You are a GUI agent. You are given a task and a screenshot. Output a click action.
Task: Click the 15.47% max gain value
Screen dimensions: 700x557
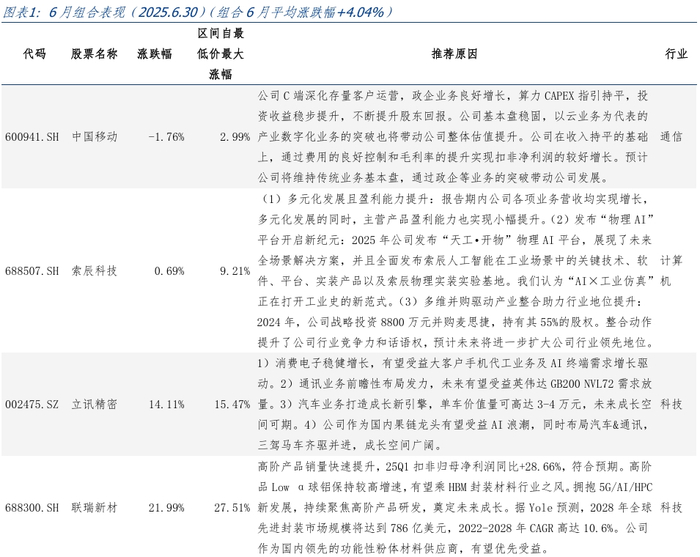coord(232,404)
